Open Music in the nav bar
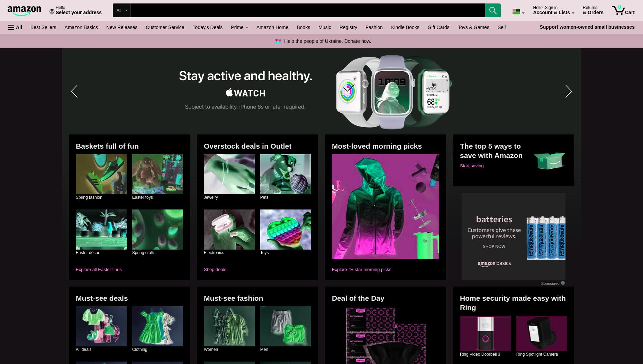This screenshot has width=643, height=364. tap(325, 27)
